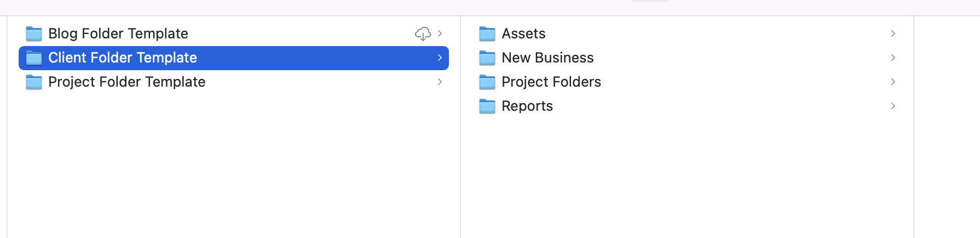Click the Assets folder icon
The height and width of the screenshot is (238, 980).
pyautogui.click(x=487, y=34)
